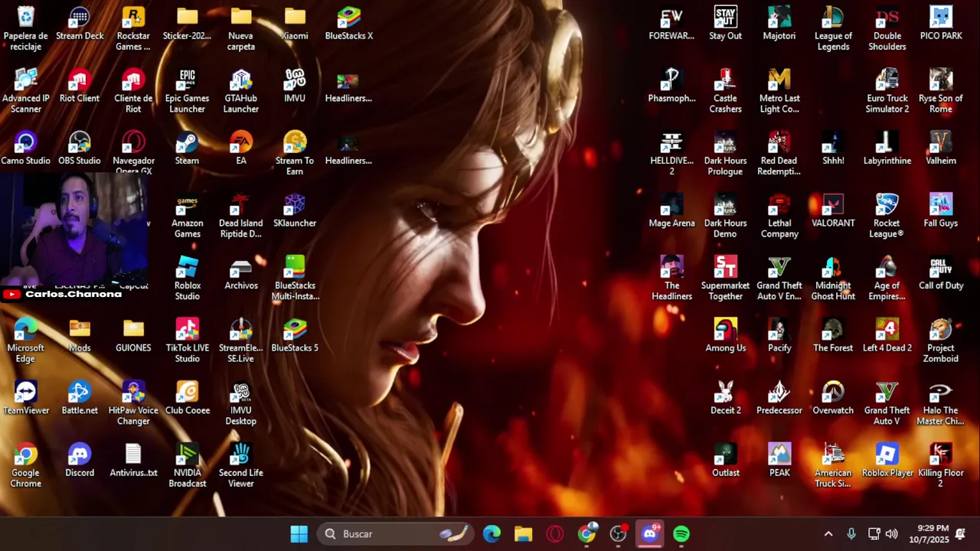This screenshot has width=980, height=551.
Task: Open HELLDIVERS 2 shortcut
Action: click(x=671, y=154)
